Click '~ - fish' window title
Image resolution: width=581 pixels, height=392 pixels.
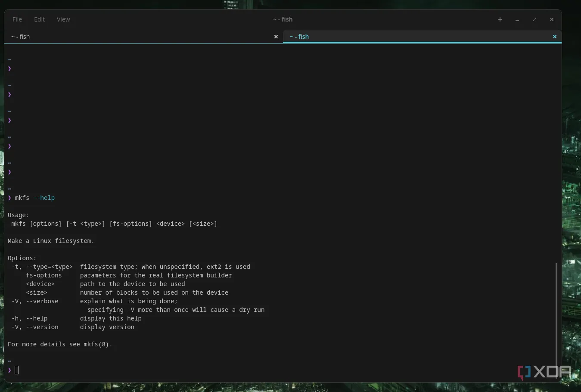283,19
